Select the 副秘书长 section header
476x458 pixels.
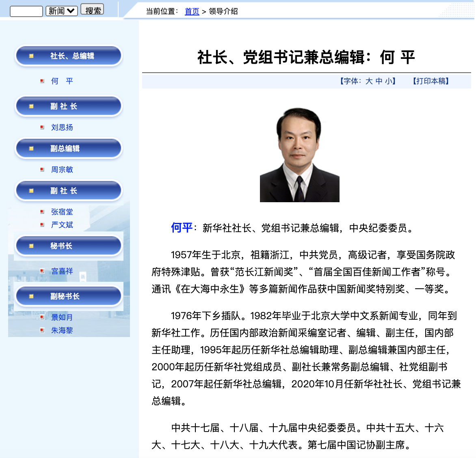69,296
